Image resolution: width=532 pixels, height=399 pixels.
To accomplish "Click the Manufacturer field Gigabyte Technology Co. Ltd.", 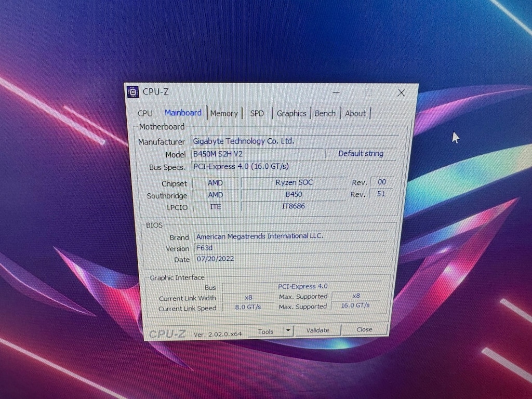I will pos(295,141).
